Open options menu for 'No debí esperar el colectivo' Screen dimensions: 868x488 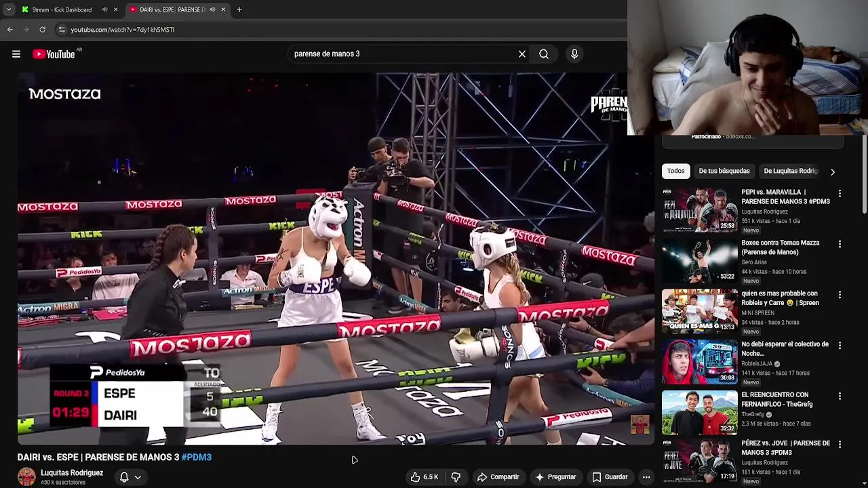point(840,346)
